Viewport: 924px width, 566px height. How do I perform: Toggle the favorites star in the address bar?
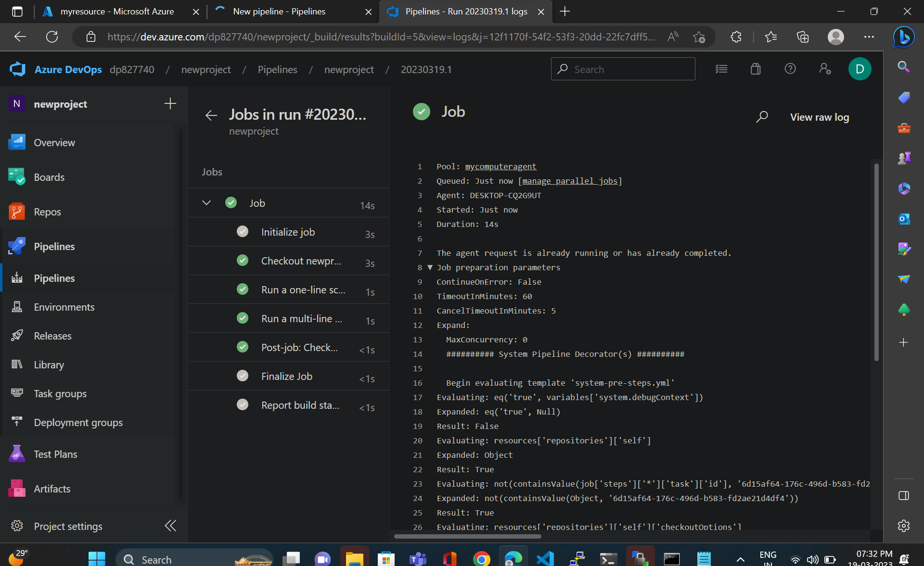[x=699, y=37]
